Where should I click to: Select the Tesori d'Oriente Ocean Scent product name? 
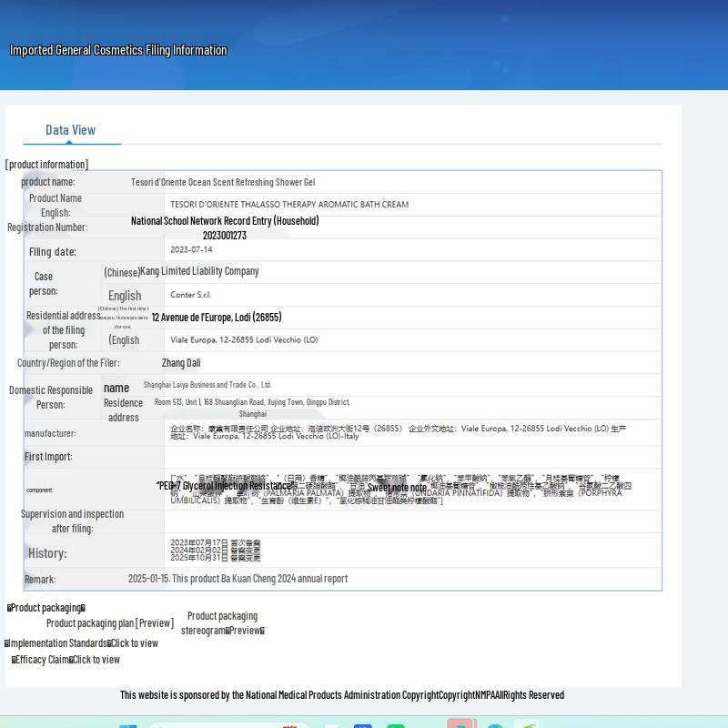[x=223, y=182]
